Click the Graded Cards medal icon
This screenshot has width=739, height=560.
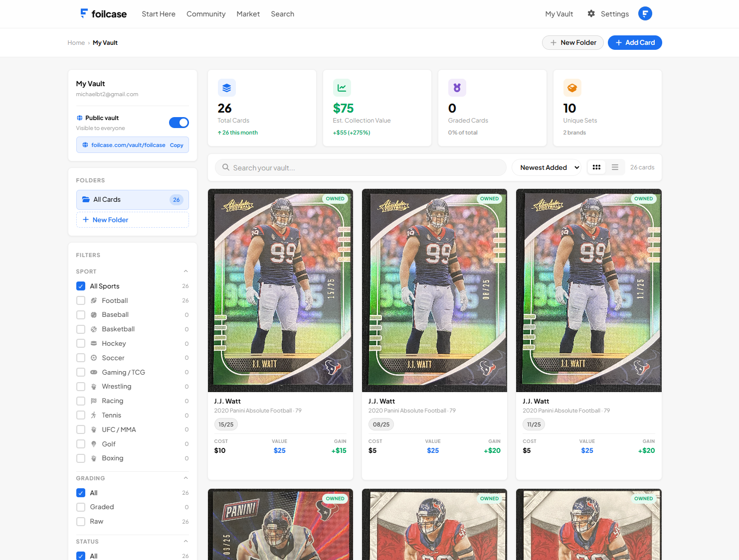pyautogui.click(x=457, y=88)
